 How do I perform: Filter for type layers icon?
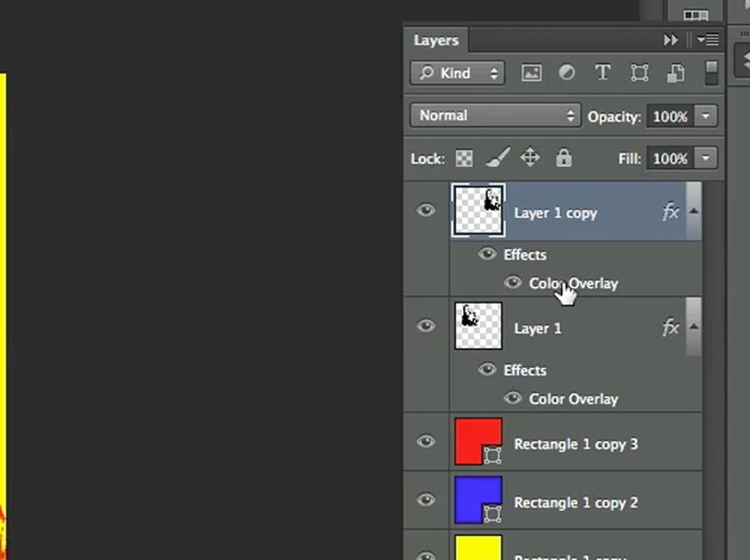click(x=603, y=73)
